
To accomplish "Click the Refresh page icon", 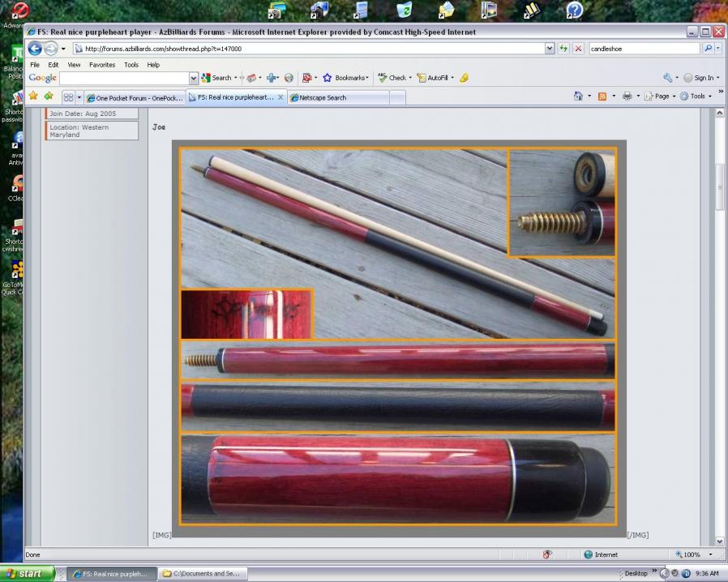I will [x=563, y=49].
